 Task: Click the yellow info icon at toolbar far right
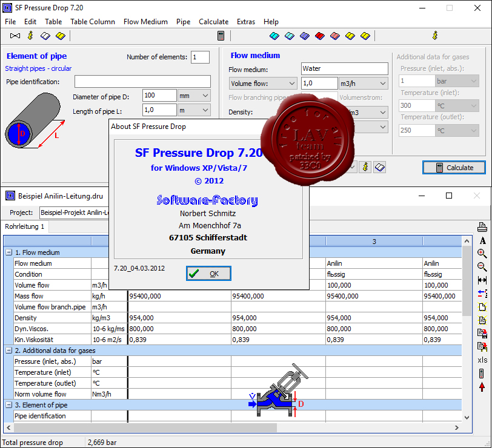pos(435,36)
